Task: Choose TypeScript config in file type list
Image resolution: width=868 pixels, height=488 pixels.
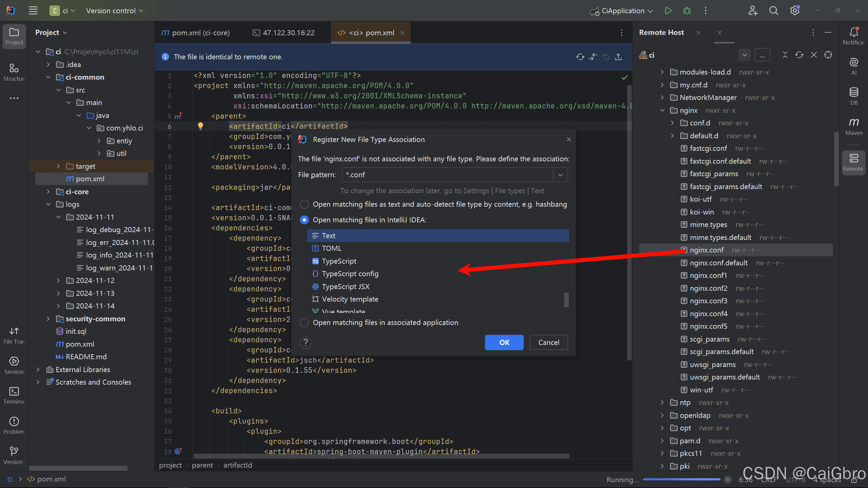Action: [x=438, y=274]
